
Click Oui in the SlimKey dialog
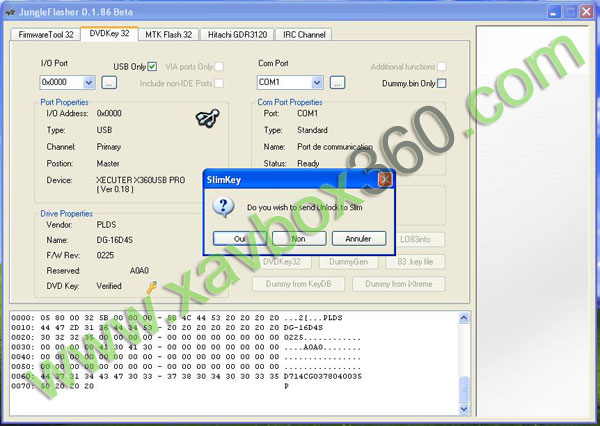(x=240, y=239)
